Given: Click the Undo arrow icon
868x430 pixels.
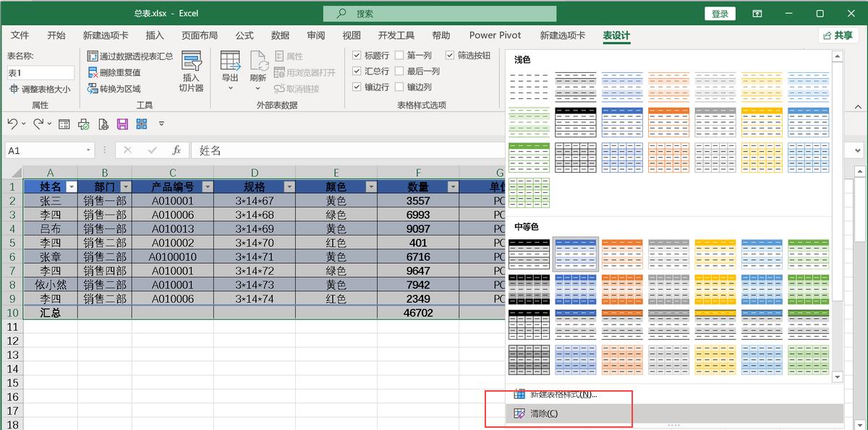Looking at the screenshot, I should tap(12, 124).
